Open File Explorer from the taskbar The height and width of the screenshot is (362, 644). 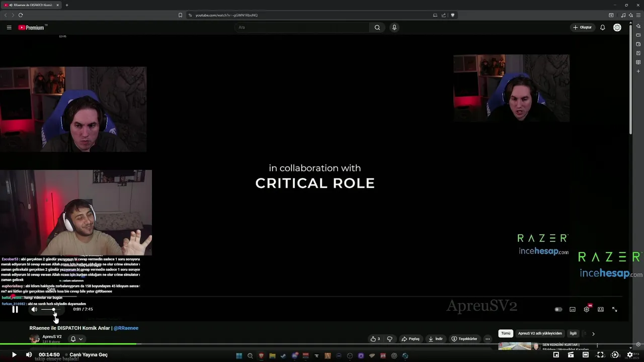pyautogui.click(x=272, y=356)
